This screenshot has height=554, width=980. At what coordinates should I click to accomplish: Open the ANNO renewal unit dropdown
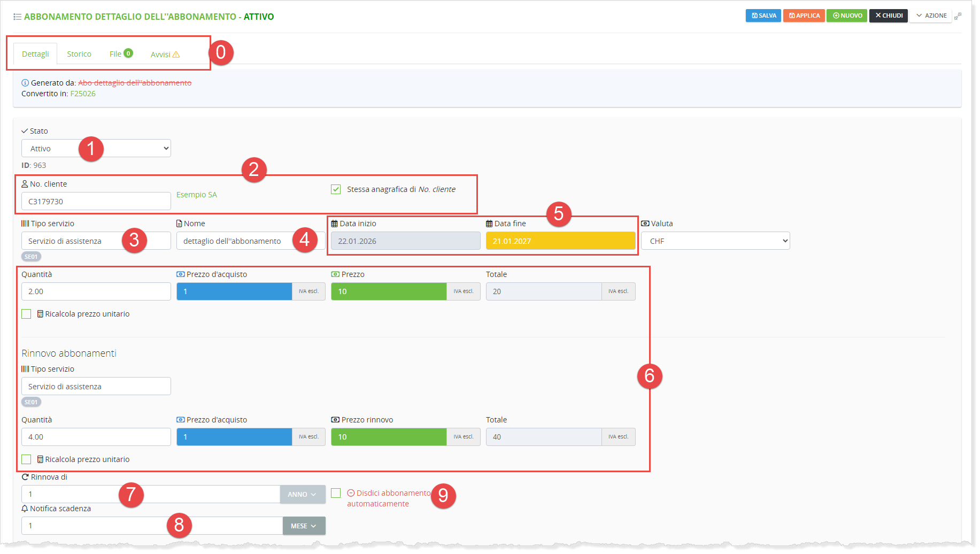[x=302, y=495]
